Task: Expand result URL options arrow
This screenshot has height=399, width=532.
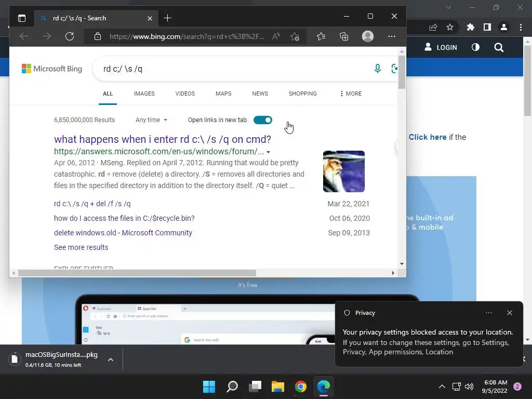Action: tap(269, 152)
